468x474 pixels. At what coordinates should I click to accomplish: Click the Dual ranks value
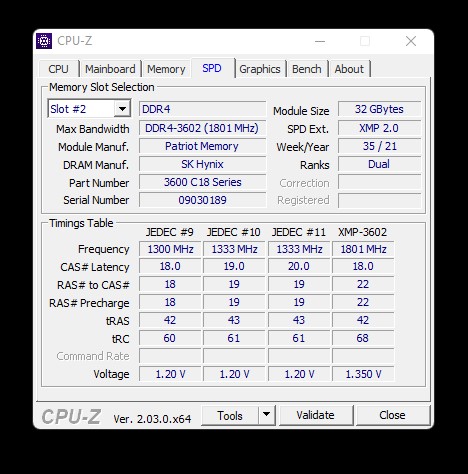pyautogui.click(x=379, y=164)
